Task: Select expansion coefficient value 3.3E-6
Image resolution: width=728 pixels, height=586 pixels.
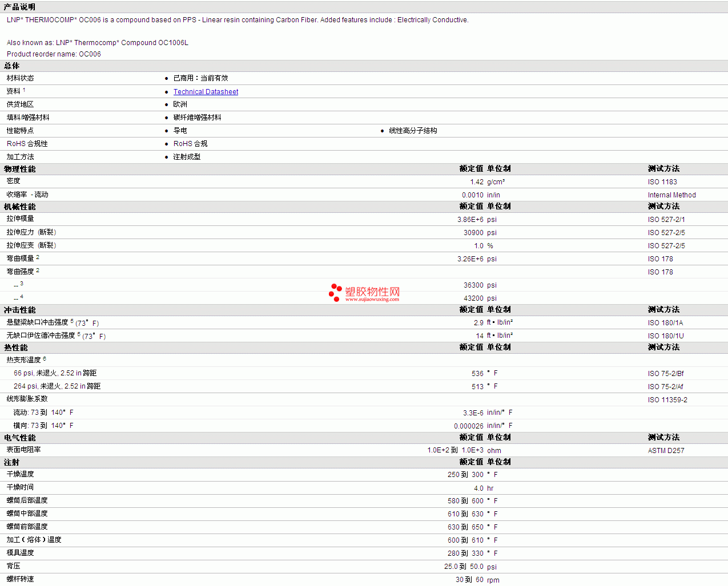Action: 473,413
